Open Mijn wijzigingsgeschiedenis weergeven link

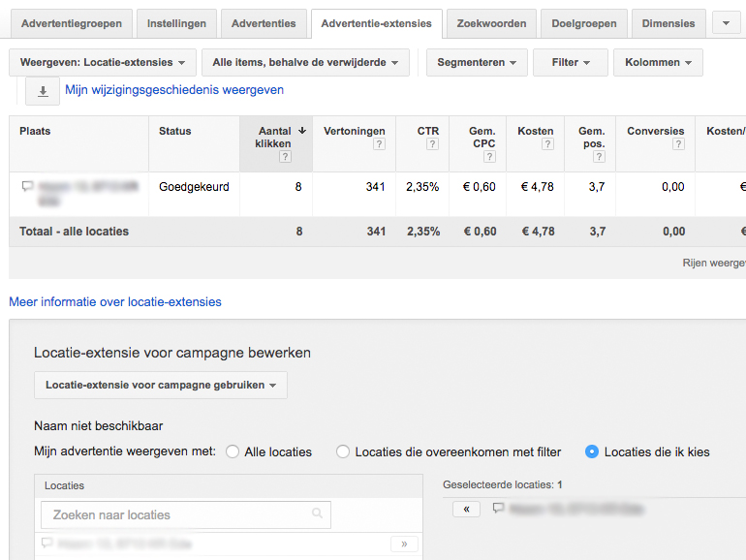point(174,90)
